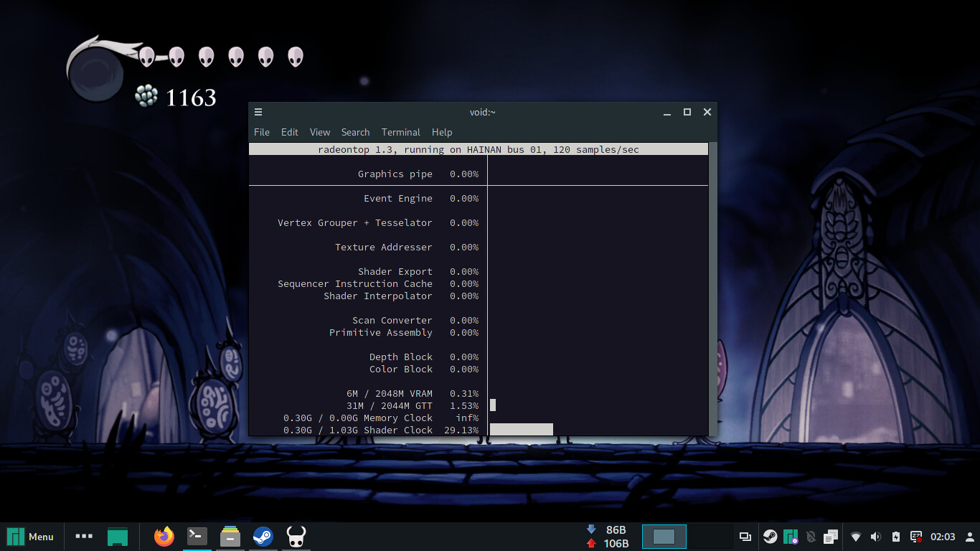The image size is (980, 551).
Task: Open the File menu
Action: pyautogui.click(x=262, y=132)
